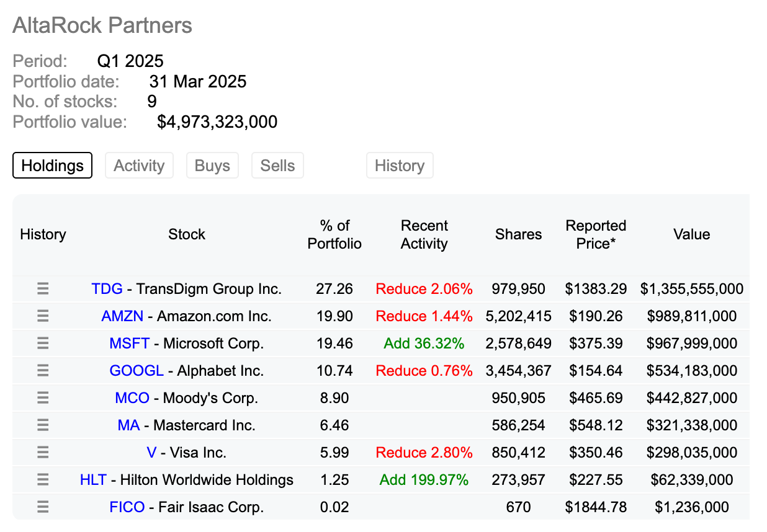Click the TDG portfolio percent 27.26
Viewport: 767px width, 532px height.
[x=334, y=289]
